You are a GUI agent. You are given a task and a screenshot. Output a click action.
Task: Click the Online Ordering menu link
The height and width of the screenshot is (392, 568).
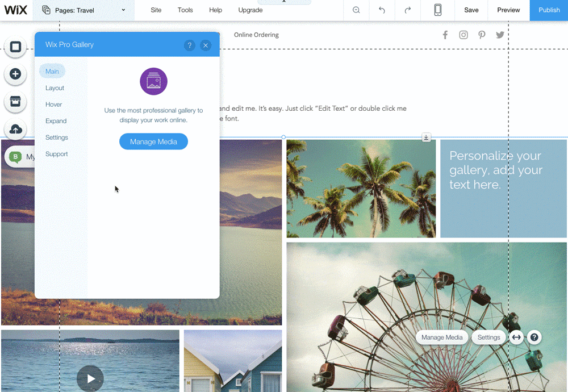(x=256, y=35)
